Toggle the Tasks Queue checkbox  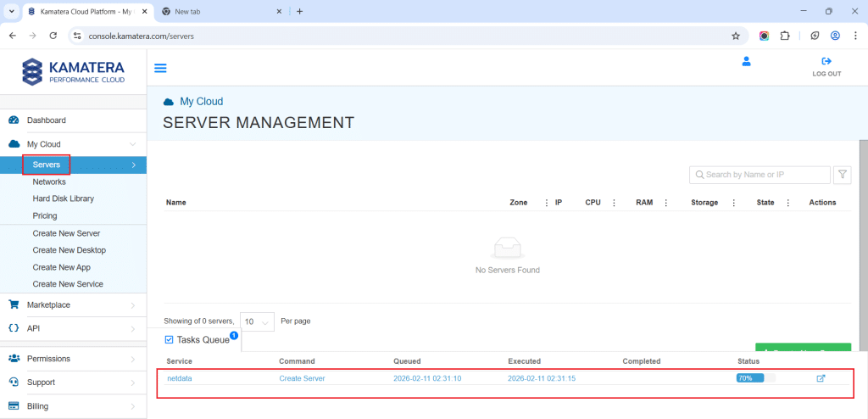tap(170, 340)
